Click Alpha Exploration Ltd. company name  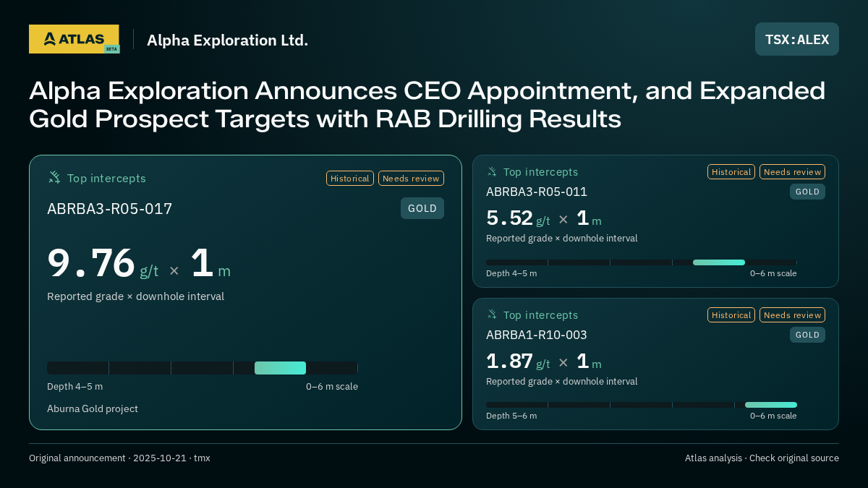coord(227,40)
